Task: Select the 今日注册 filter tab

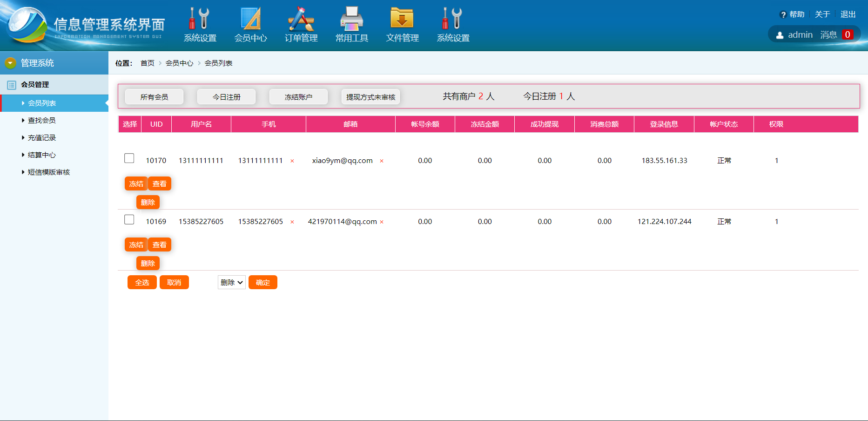Action: pos(226,97)
